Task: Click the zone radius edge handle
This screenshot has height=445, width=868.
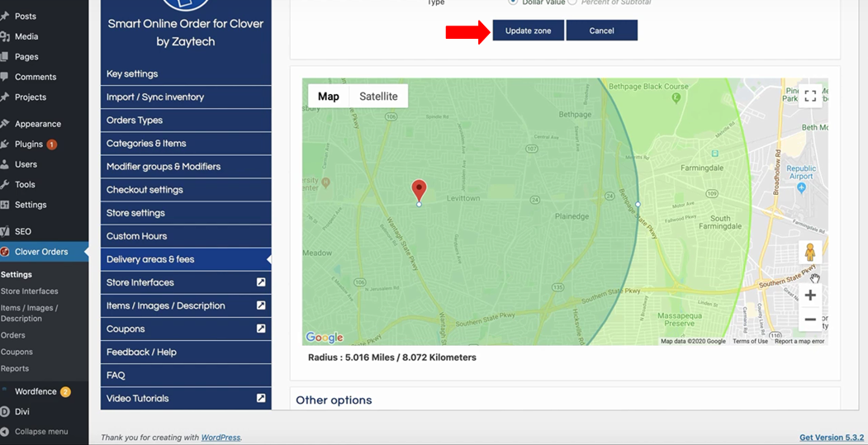Action: coord(638,204)
